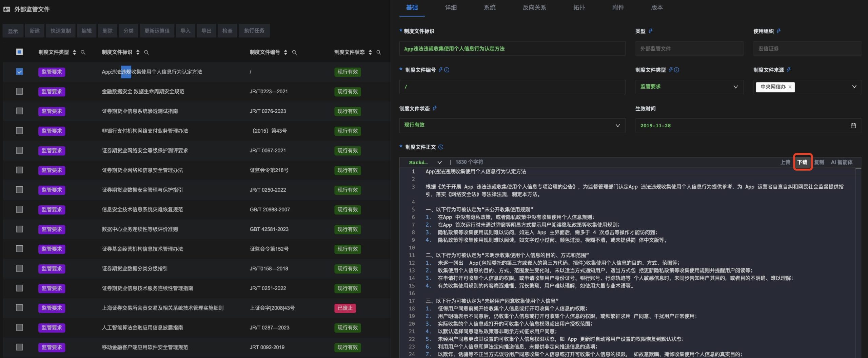Click the 执行任务 button
This screenshot has height=358, width=868.
(x=254, y=31)
